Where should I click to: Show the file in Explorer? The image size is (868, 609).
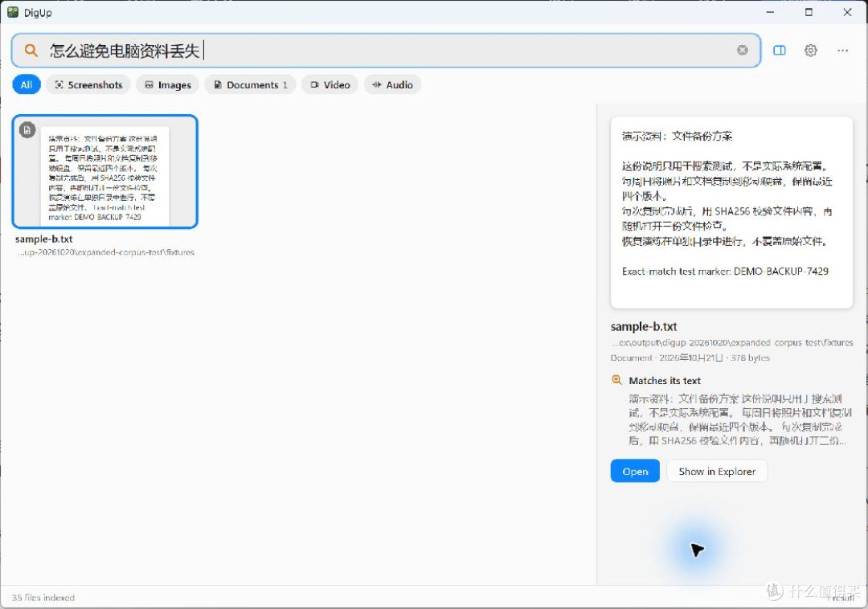coord(717,472)
